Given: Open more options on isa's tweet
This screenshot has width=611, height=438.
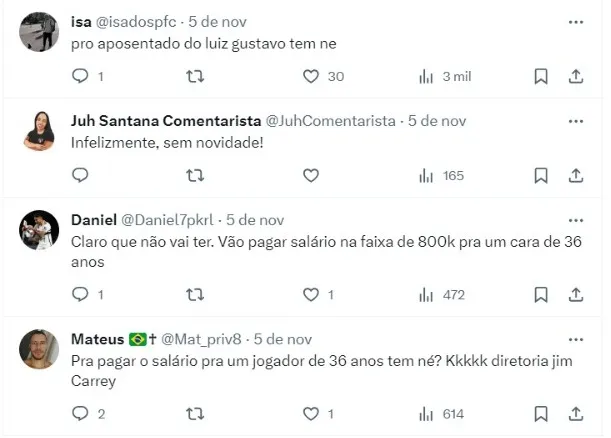Looking at the screenshot, I should (576, 20).
